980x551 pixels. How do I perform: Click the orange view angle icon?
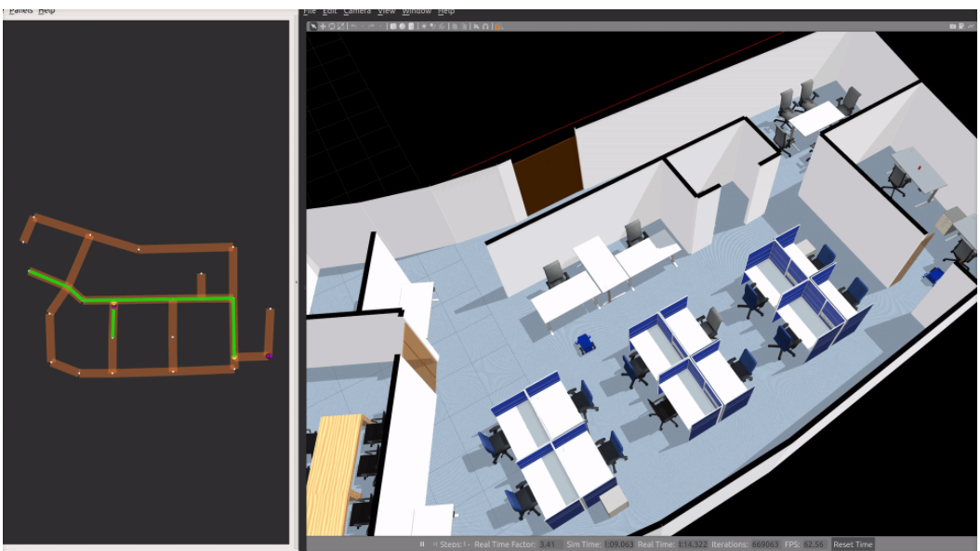[x=497, y=27]
